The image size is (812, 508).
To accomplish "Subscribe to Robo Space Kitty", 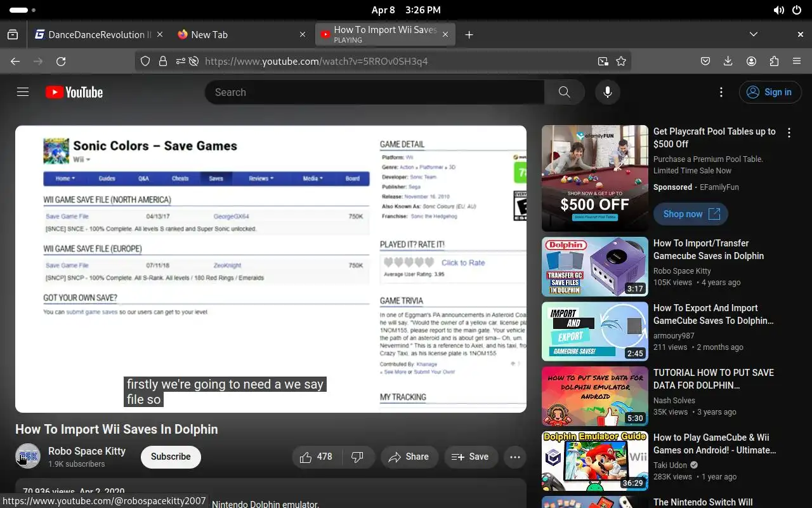I will [171, 457].
